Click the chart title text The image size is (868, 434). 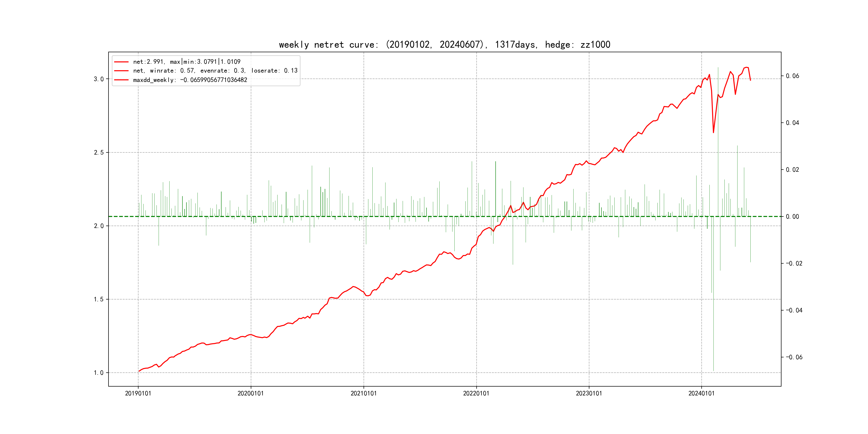[444, 44]
